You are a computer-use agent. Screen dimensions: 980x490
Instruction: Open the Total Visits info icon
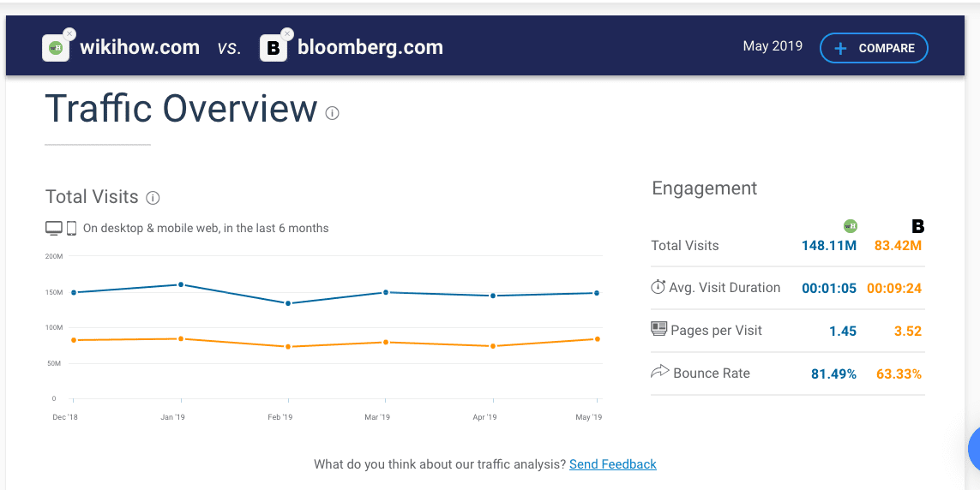[153, 198]
